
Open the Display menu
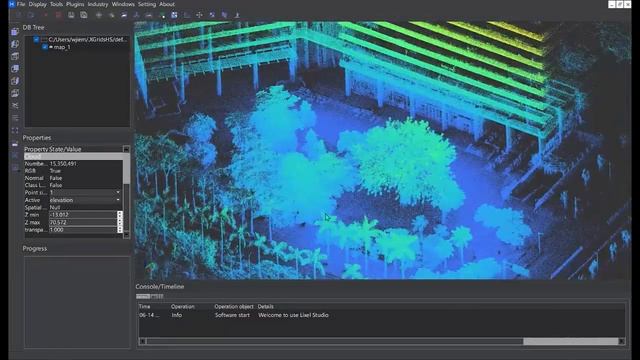tap(38, 4)
